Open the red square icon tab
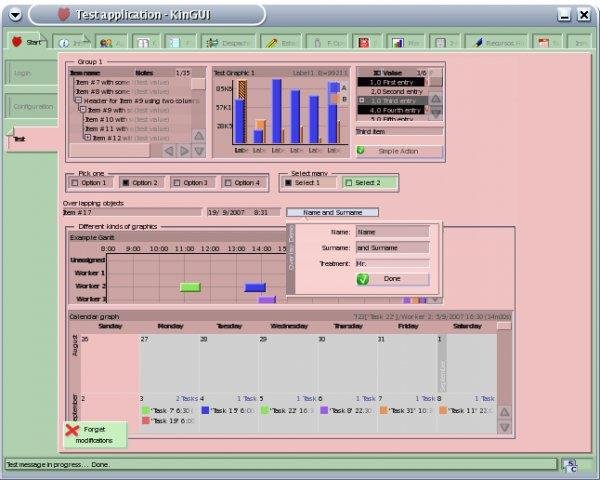 367,42
